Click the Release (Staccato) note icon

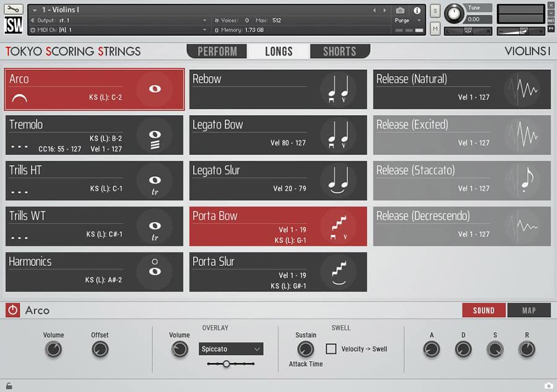tap(524, 181)
